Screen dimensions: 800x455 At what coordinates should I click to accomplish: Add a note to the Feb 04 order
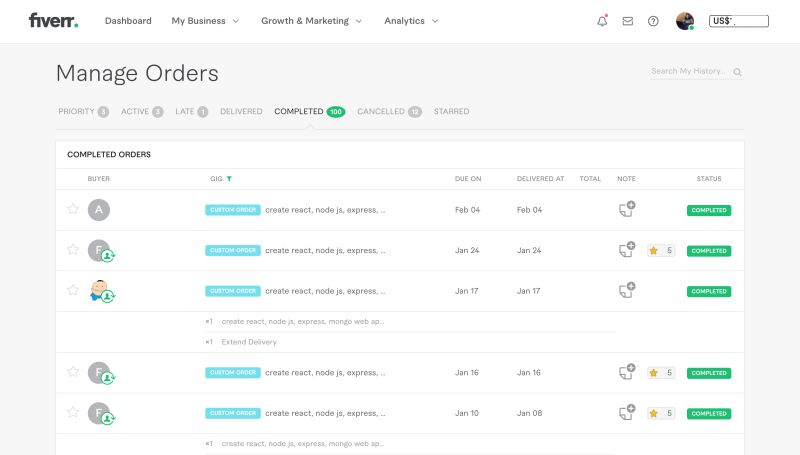[x=627, y=209]
